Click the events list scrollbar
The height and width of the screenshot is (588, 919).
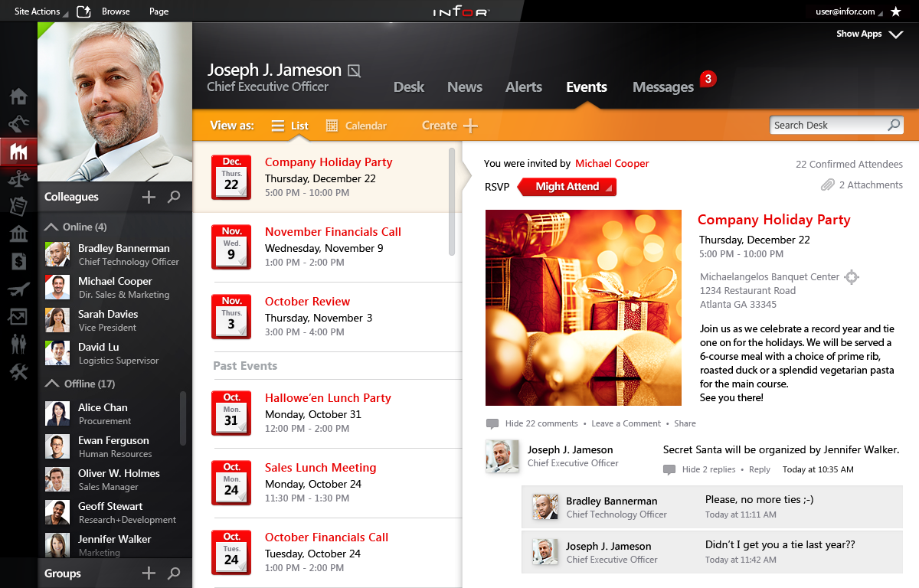point(452,201)
